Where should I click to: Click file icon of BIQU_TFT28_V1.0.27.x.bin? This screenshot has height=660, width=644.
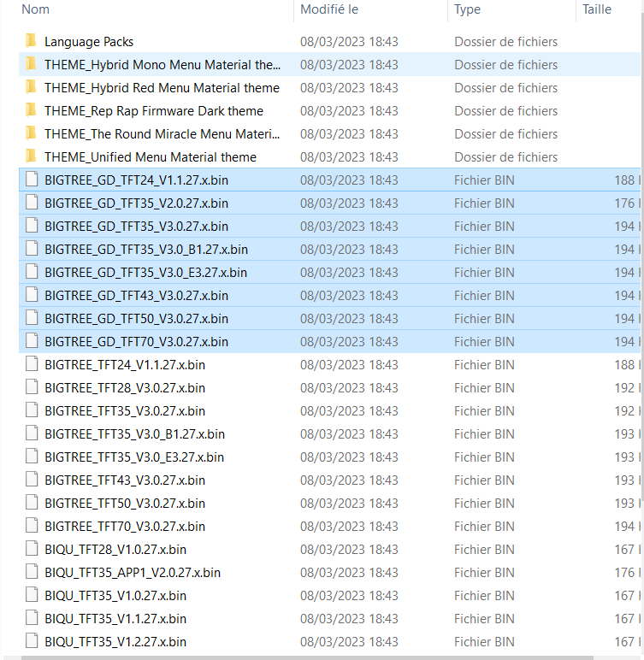click(32, 549)
